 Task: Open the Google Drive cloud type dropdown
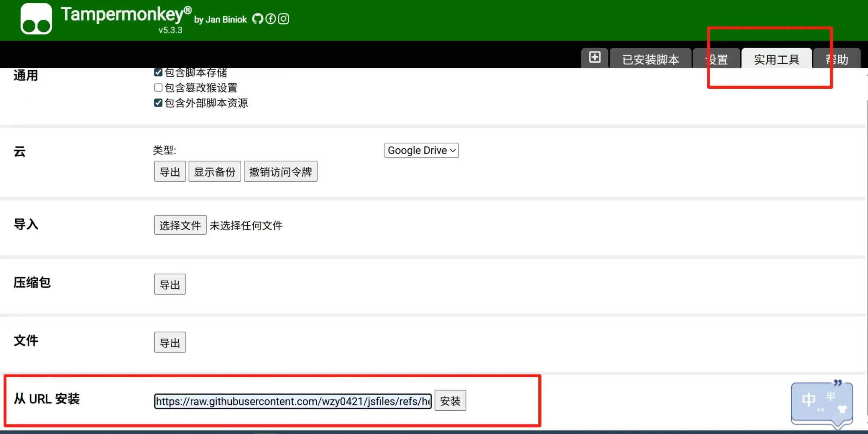[x=421, y=150]
